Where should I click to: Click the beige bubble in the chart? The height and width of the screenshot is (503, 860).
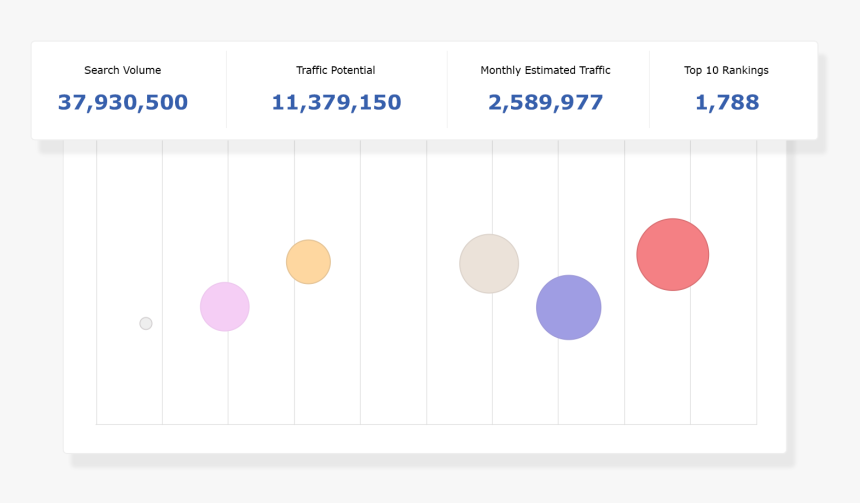click(x=489, y=264)
